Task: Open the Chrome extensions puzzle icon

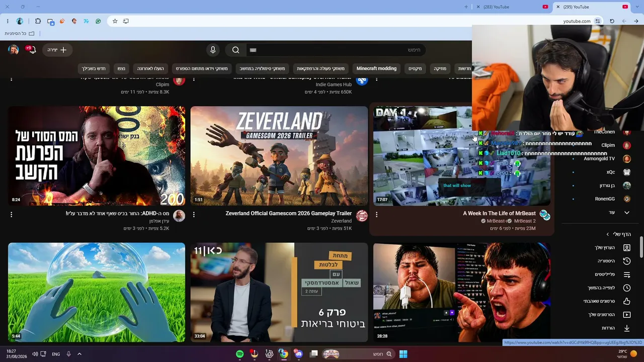Action: 38,21
